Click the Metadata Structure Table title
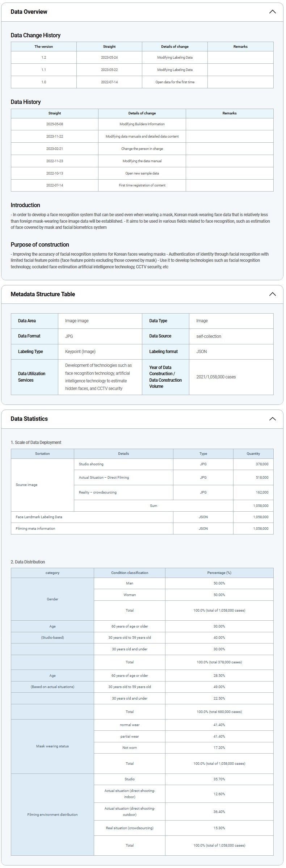Image resolution: width=286 pixels, height=868 pixels. tap(43, 294)
